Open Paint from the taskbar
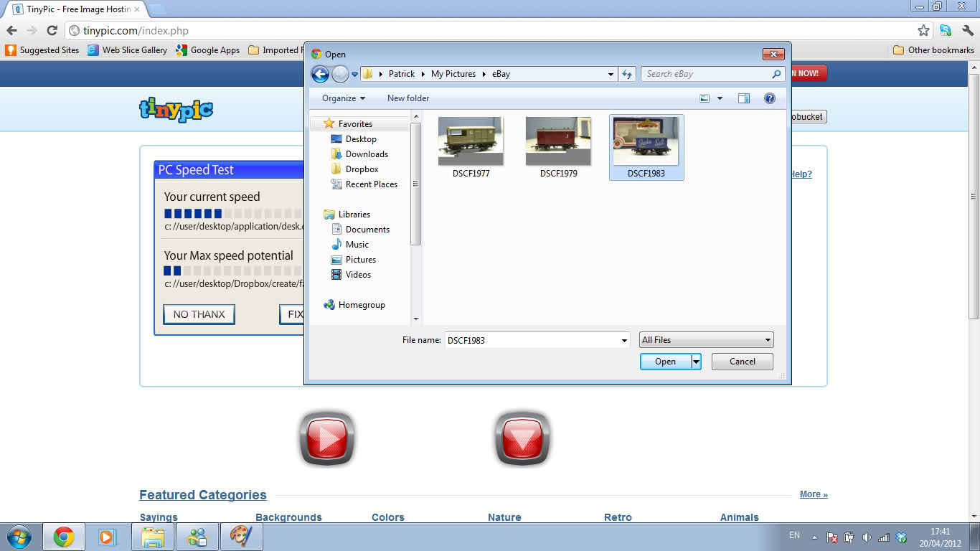The width and height of the screenshot is (980, 551). tap(242, 536)
